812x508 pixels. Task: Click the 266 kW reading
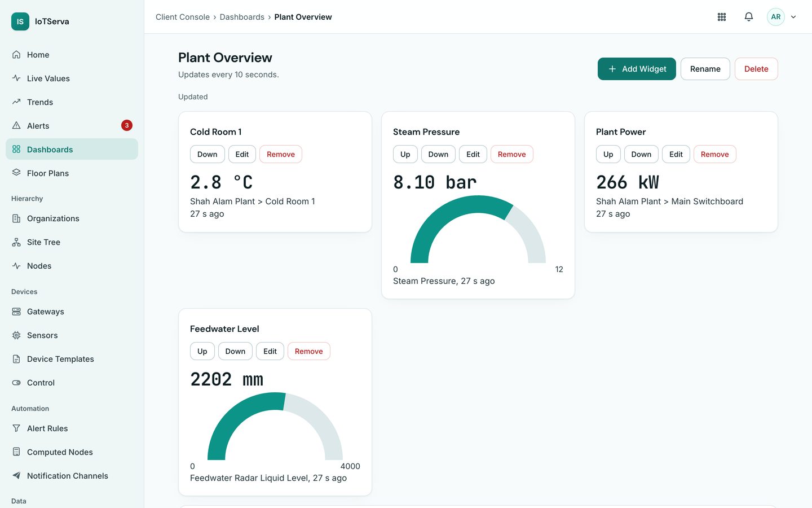point(628,182)
